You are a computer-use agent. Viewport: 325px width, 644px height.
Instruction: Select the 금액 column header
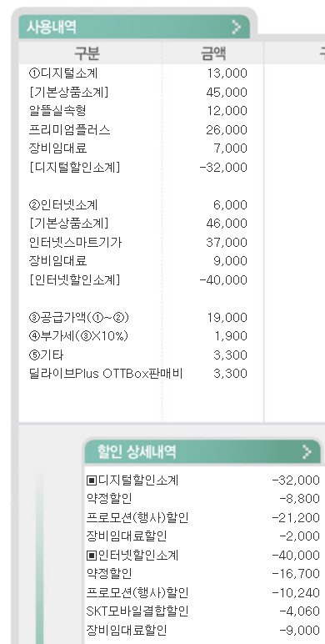click(213, 53)
